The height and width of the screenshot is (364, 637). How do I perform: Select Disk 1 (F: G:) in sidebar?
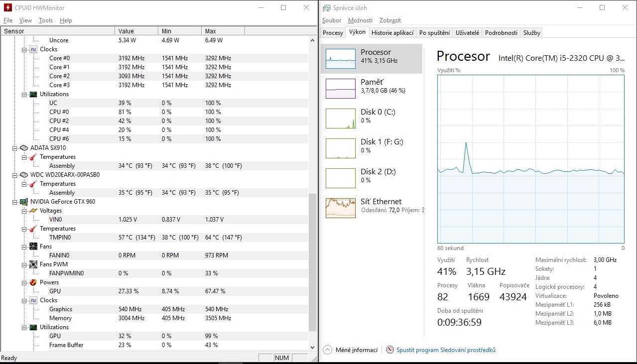(372, 148)
